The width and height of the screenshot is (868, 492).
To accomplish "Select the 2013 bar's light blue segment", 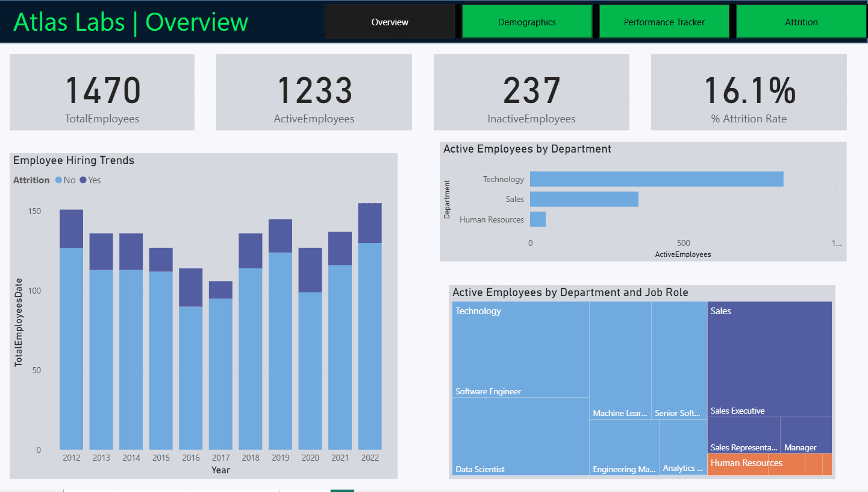I will click(x=101, y=360).
